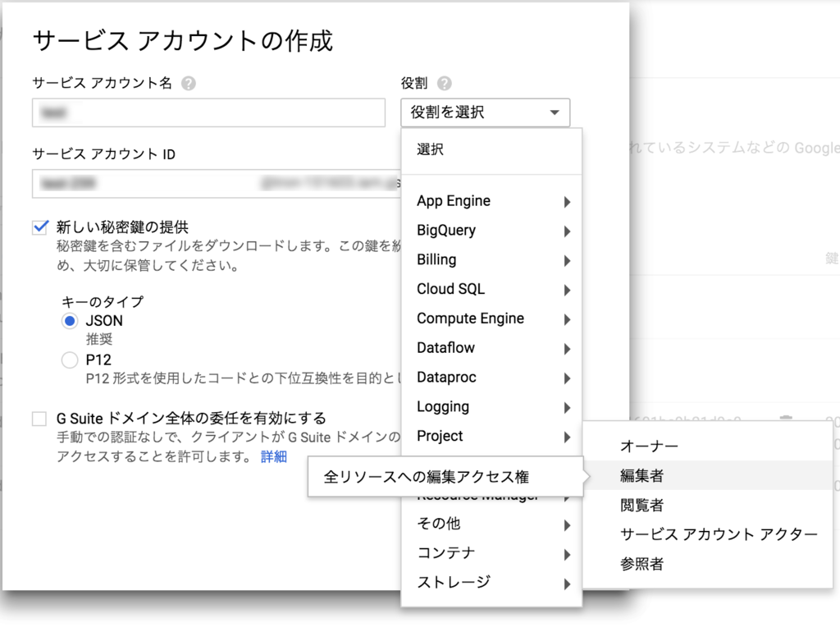Expand the その他 role submenu
The image size is (840, 632).
[x=491, y=524]
